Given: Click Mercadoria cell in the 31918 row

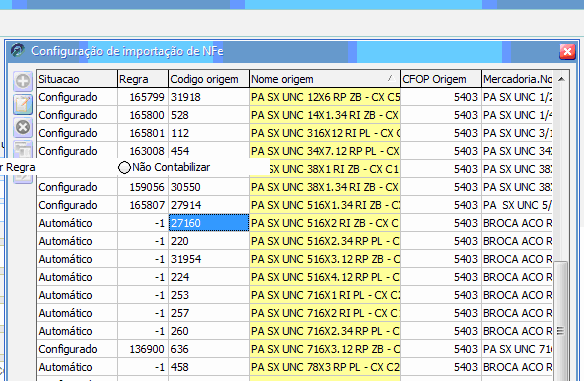Looking at the screenshot, I should pos(517,97).
